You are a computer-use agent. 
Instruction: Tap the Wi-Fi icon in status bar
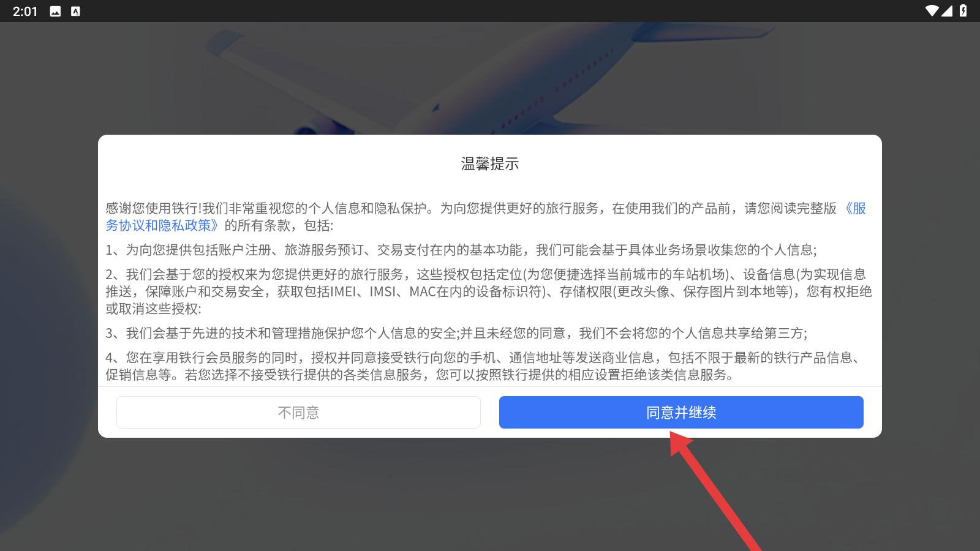932,11
